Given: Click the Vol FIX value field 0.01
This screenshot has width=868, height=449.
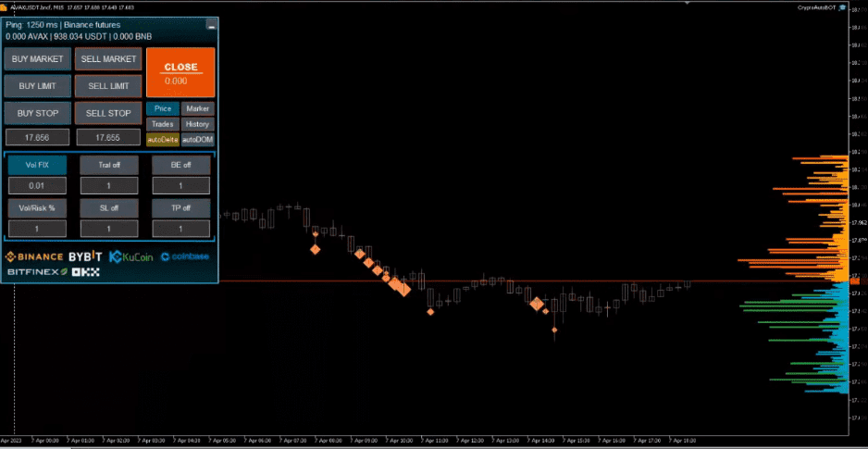Looking at the screenshot, I should [37, 186].
